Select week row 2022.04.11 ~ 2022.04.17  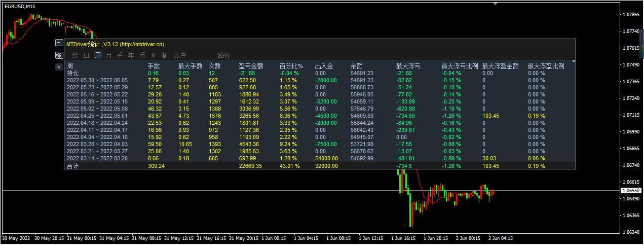(x=97, y=130)
